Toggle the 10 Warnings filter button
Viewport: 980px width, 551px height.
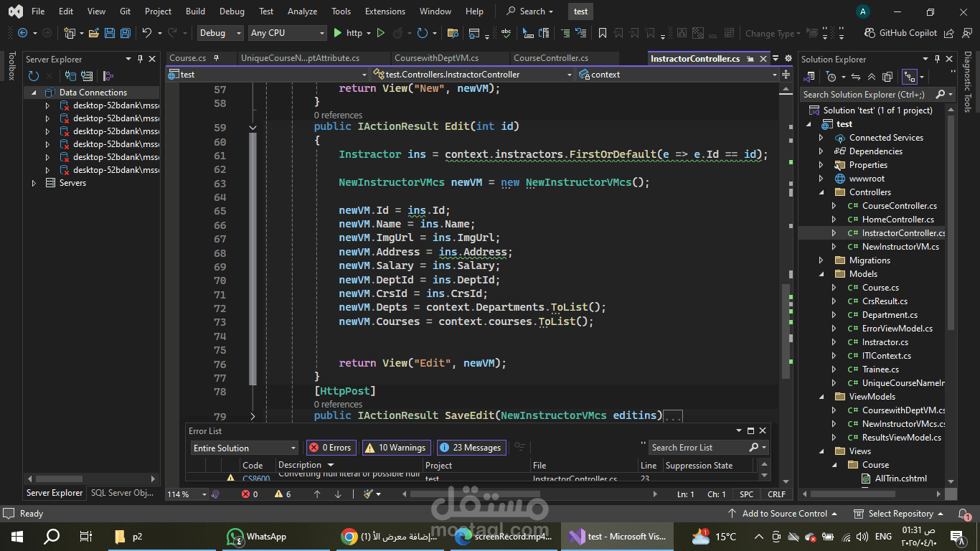coord(396,448)
